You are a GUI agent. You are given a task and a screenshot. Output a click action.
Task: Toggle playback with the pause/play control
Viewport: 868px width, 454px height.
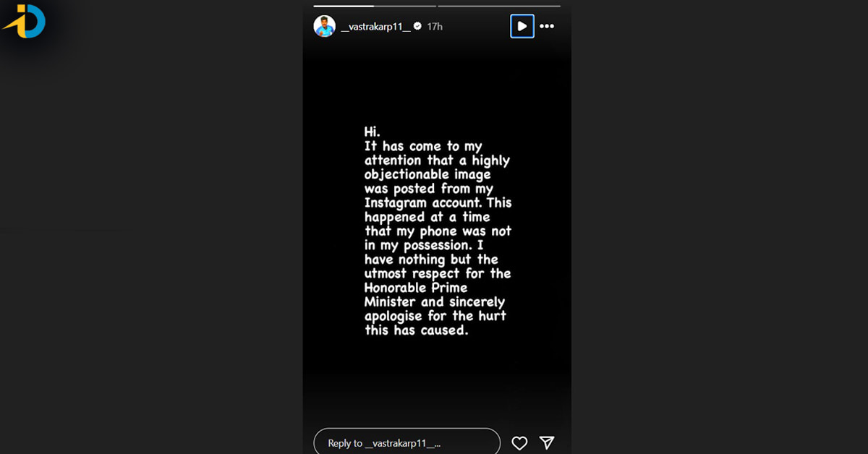click(x=522, y=26)
